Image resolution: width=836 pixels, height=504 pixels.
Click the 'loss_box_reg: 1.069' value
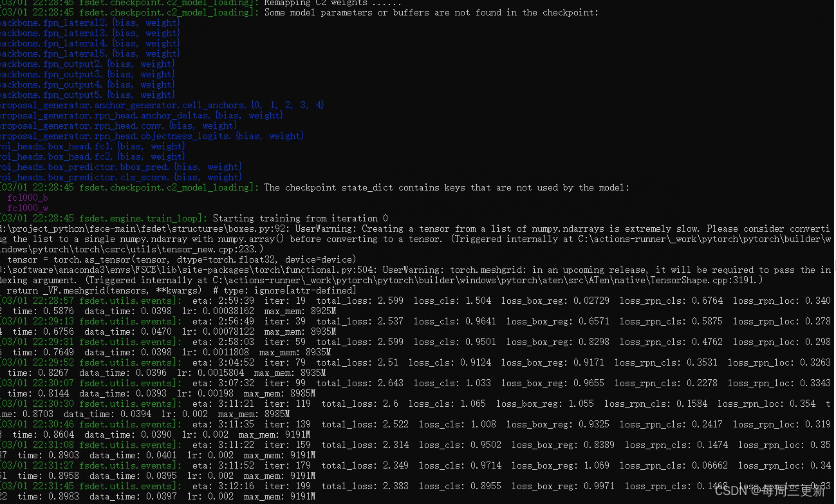click(x=561, y=465)
